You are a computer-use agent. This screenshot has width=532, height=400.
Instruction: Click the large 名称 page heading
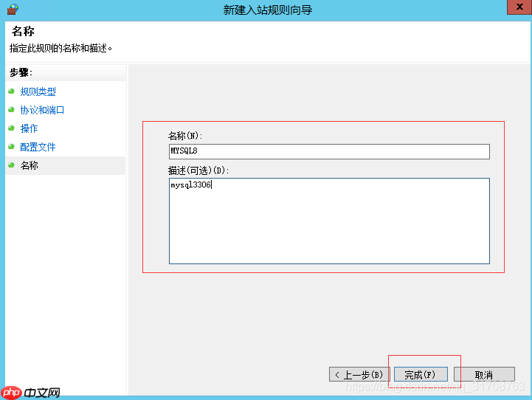pyautogui.click(x=23, y=31)
